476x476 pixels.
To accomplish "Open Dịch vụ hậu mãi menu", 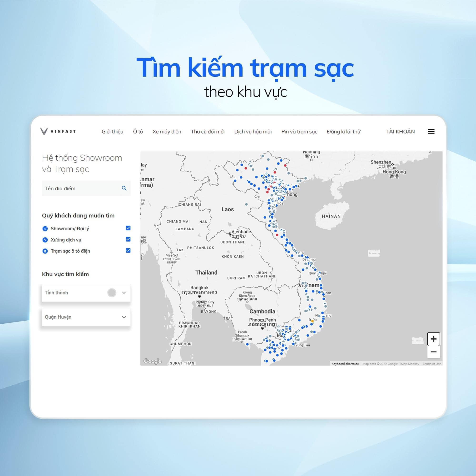I will click(253, 132).
